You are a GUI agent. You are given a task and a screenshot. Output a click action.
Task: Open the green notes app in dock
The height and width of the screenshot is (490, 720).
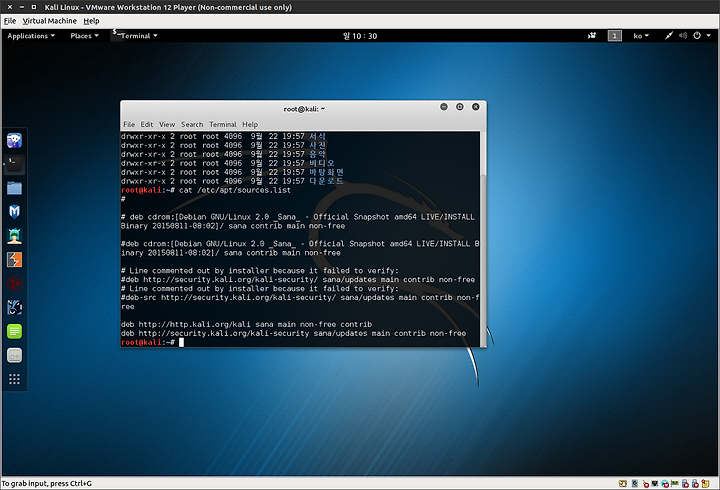[x=14, y=331]
